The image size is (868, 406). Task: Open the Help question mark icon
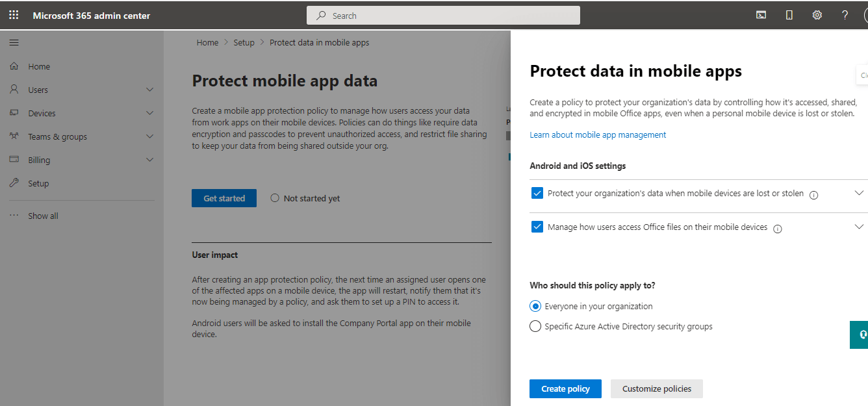pos(845,15)
